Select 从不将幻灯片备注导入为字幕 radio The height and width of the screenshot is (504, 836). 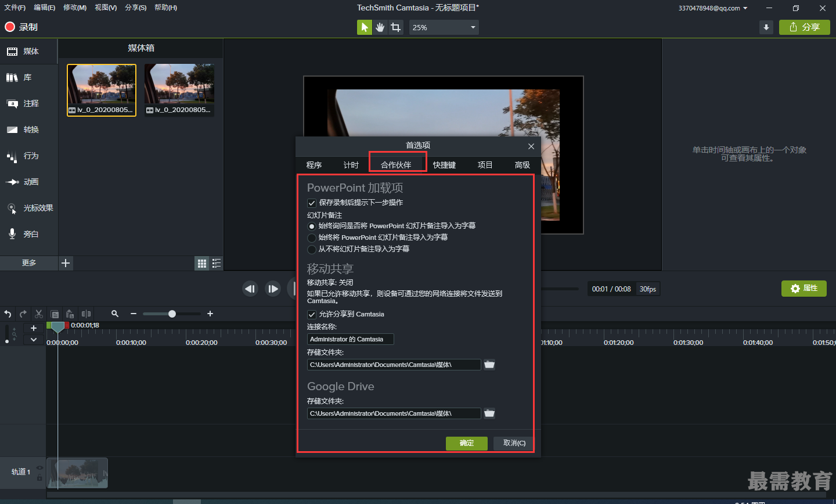coord(312,249)
